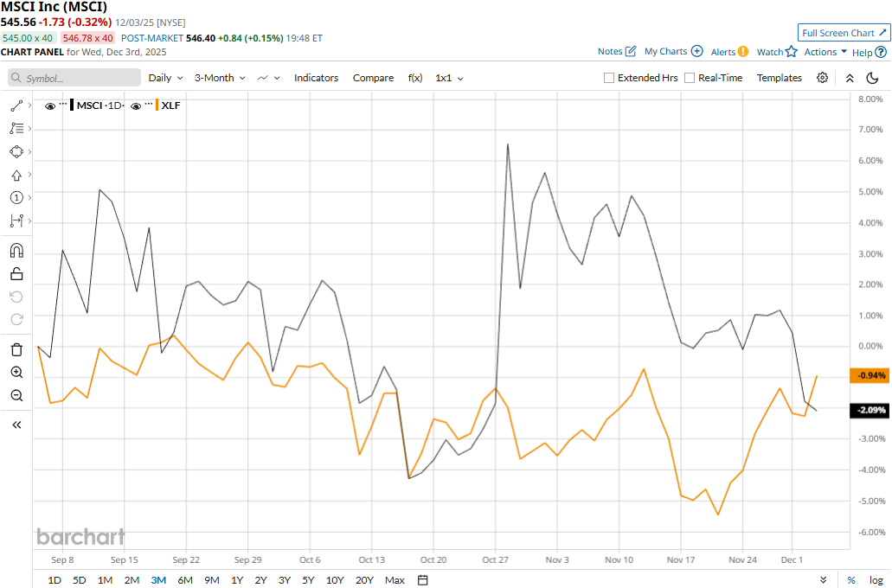The image size is (892, 588).
Task: Click the double-chevron down icon at bottom right
Action: (x=823, y=580)
